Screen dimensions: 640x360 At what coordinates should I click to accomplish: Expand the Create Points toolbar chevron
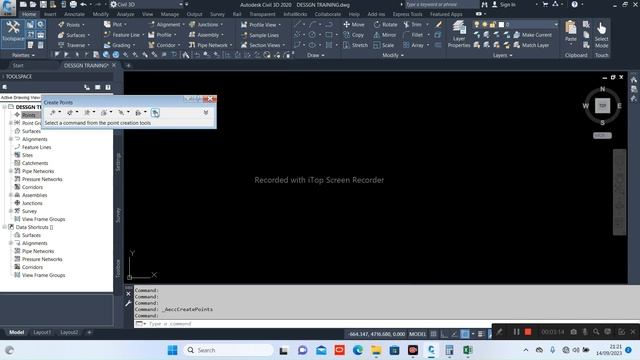[x=206, y=112]
